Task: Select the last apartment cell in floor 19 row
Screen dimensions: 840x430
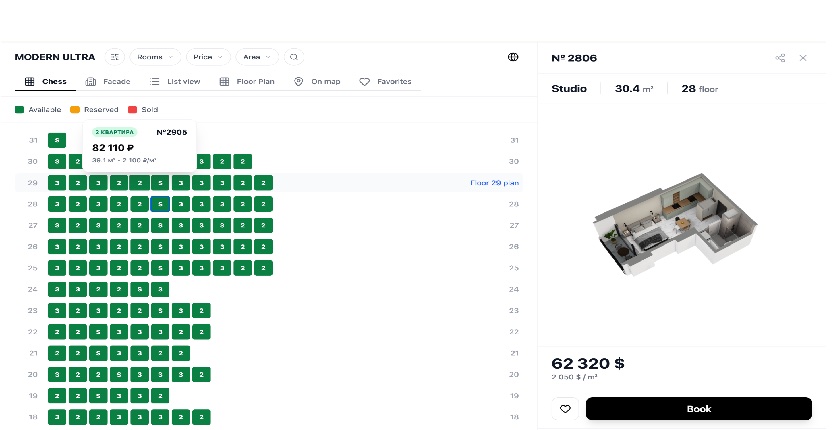Action: click(160, 396)
